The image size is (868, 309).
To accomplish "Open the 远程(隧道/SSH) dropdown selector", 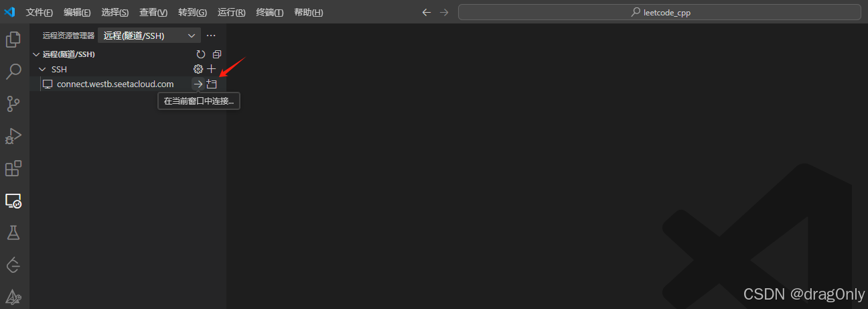I will [149, 36].
